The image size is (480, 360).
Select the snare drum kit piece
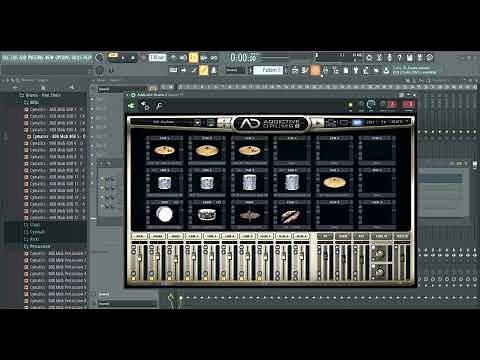(207, 214)
